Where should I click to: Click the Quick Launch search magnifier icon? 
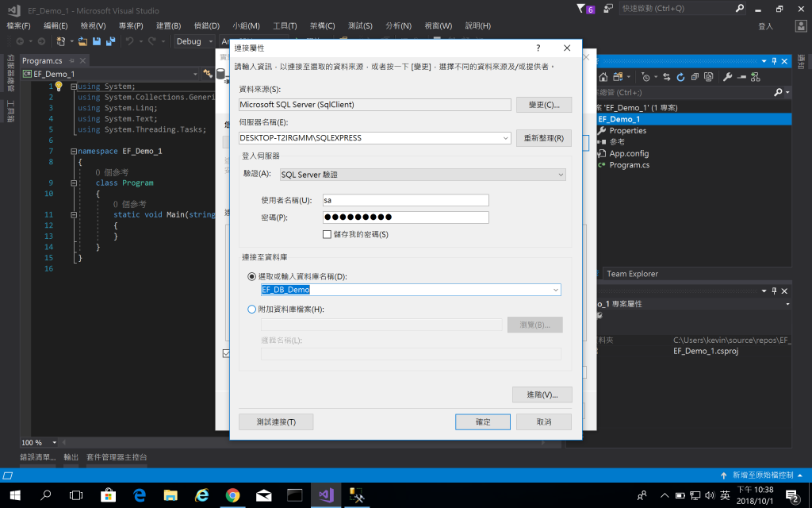coord(740,8)
